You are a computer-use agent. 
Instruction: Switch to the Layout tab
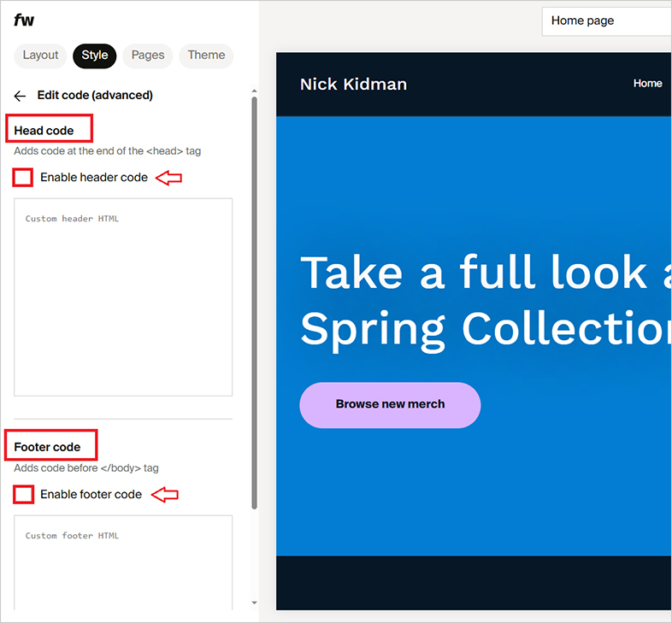pos(40,56)
